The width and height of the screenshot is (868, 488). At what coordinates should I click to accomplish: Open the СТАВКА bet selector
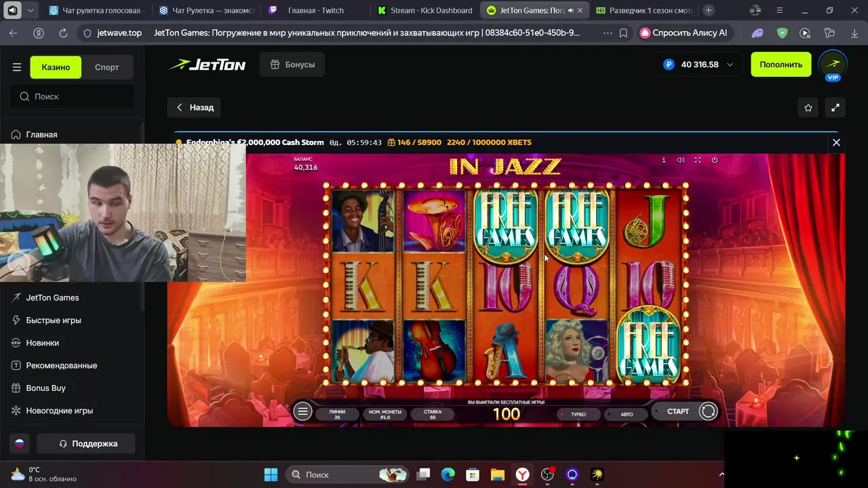433,413
